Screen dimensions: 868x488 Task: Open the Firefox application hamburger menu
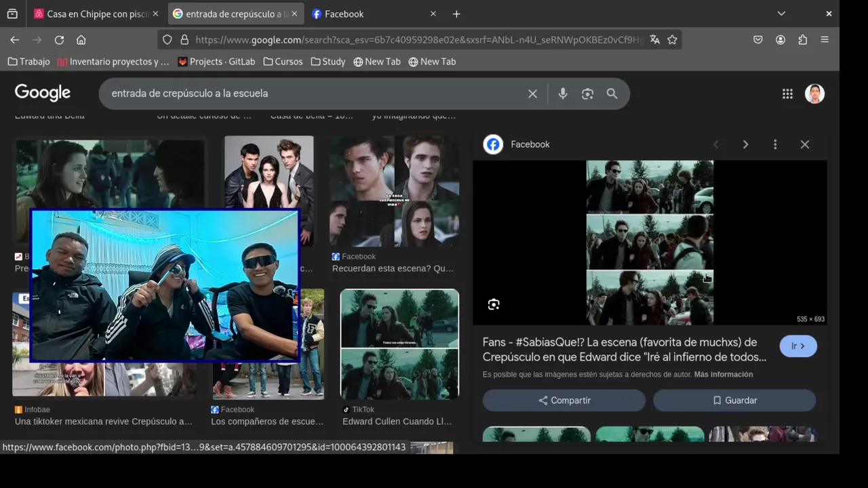click(825, 40)
